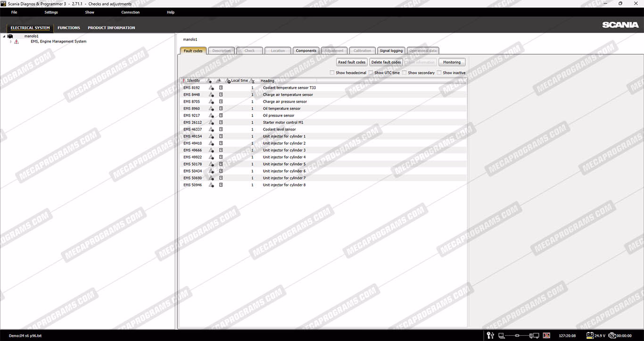Click the freeze frame icon for EMS 8448
The width and height of the screenshot is (644, 341).
point(221,95)
